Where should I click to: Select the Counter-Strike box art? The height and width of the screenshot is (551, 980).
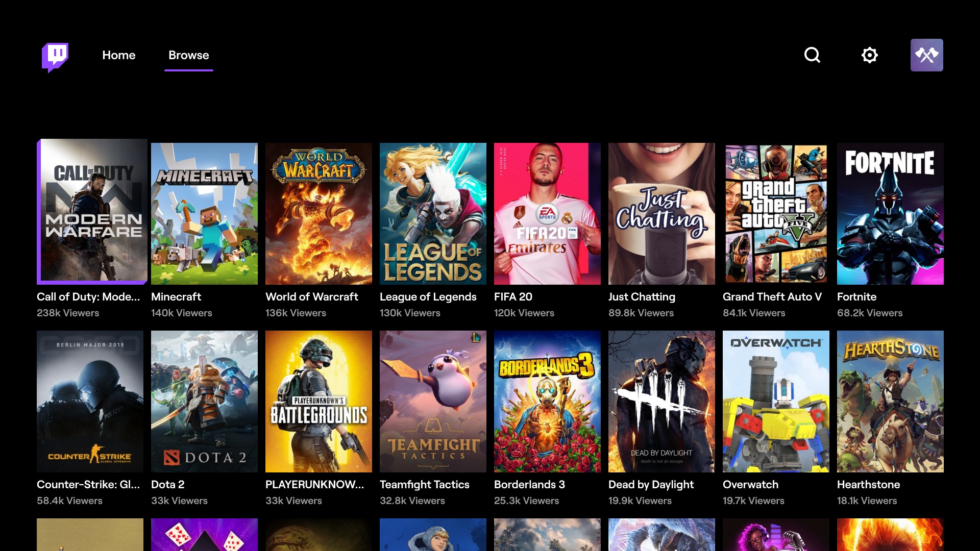pyautogui.click(x=90, y=402)
